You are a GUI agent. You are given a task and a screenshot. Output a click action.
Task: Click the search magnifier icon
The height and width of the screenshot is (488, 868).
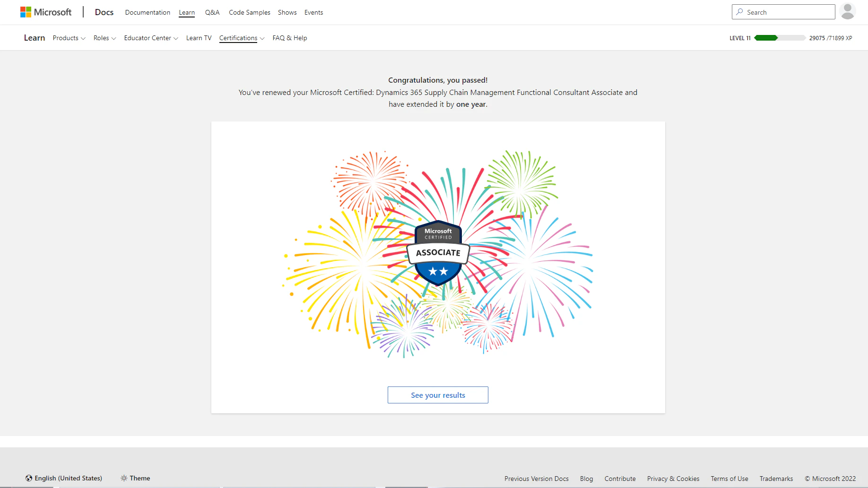coord(740,12)
